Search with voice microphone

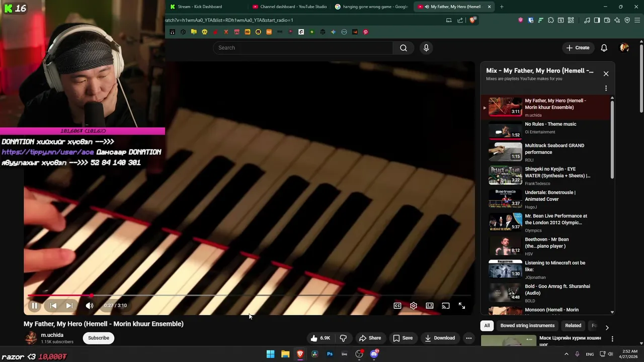426,48
